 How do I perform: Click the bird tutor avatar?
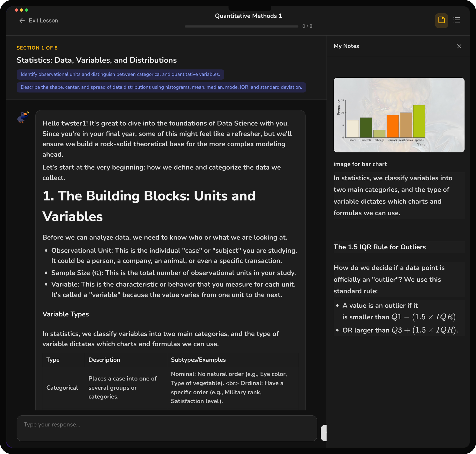23,117
